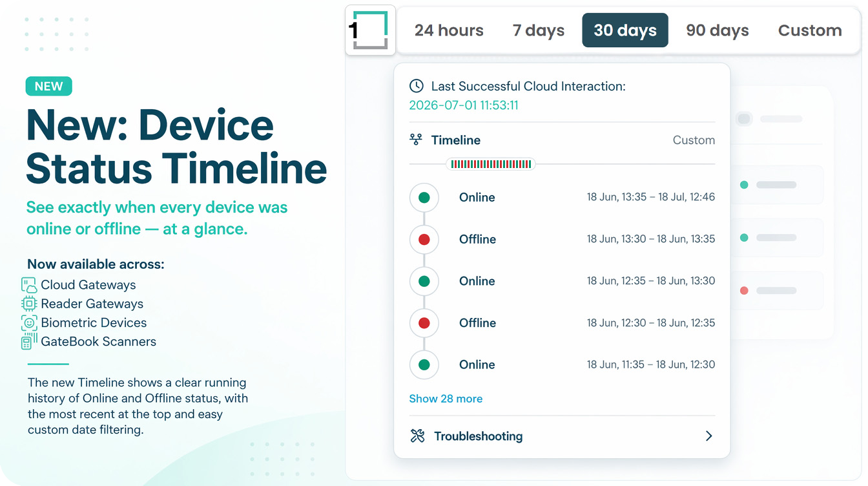Click the Reader Gateways chip icon
The width and height of the screenshot is (868, 486).
pos(29,304)
